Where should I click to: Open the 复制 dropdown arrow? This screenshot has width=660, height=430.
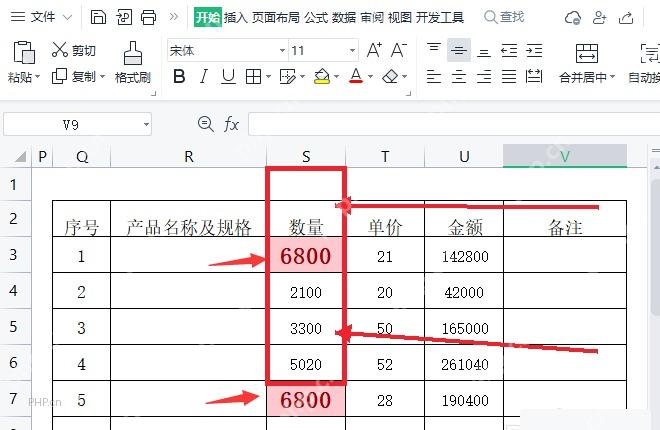pos(102,77)
